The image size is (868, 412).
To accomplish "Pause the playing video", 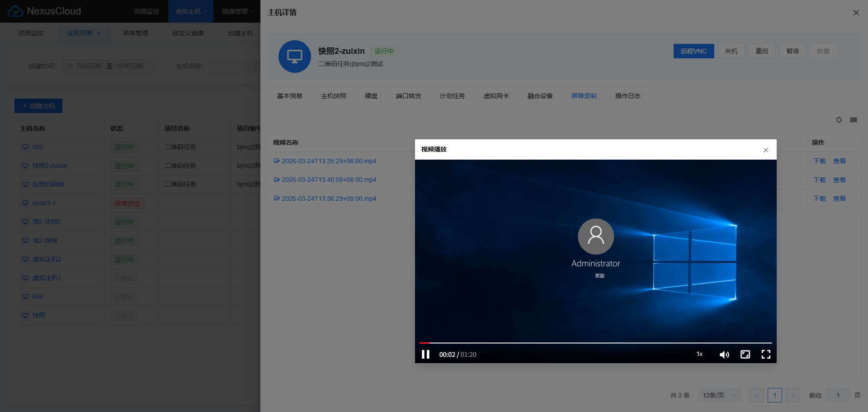I will 425,354.
